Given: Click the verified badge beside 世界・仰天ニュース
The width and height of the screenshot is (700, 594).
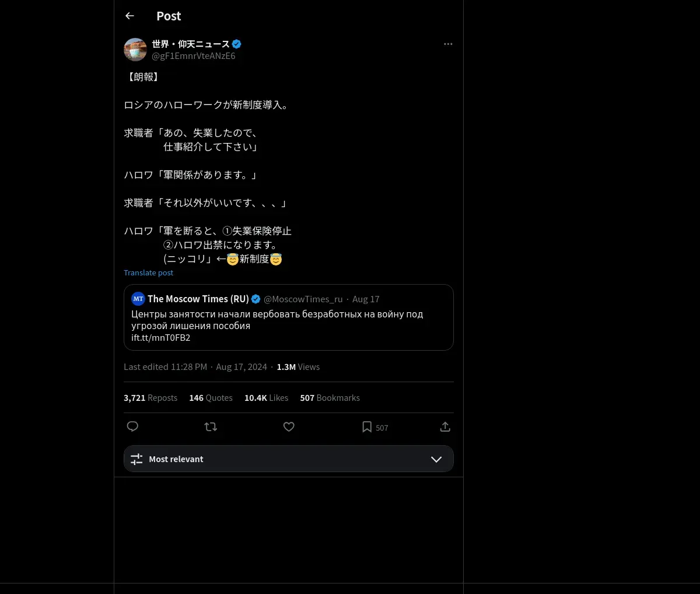Looking at the screenshot, I should pyautogui.click(x=237, y=44).
